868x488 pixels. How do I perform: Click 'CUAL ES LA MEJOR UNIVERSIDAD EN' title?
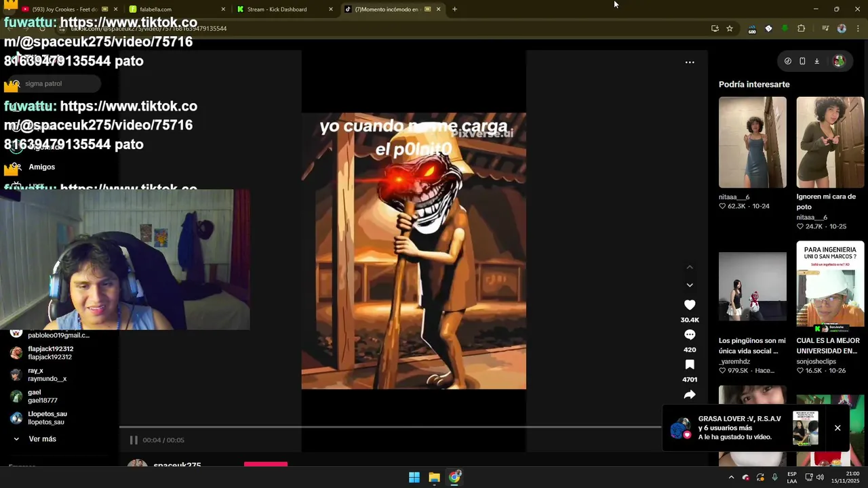click(827, 346)
